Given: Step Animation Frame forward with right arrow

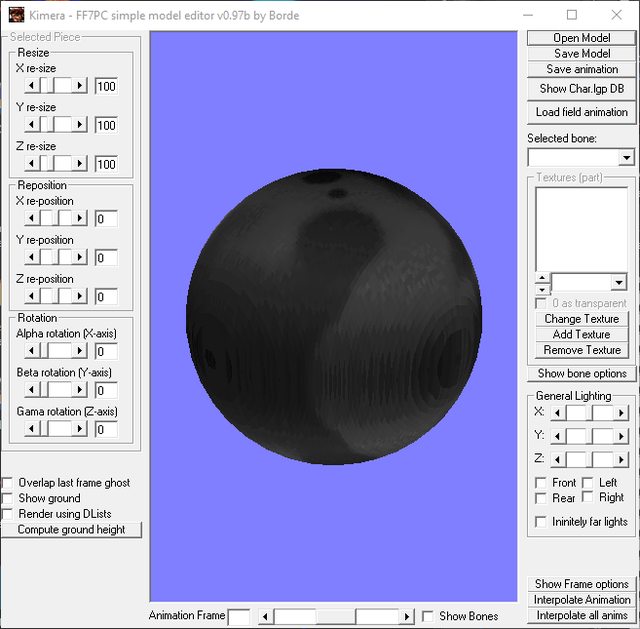Looking at the screenshot, I should point(407,616).
